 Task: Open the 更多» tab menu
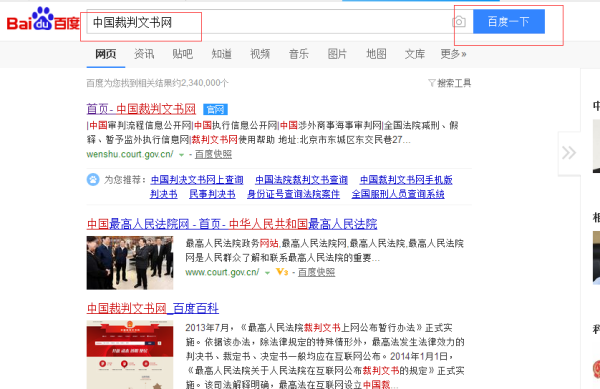(x=453, y=54)
